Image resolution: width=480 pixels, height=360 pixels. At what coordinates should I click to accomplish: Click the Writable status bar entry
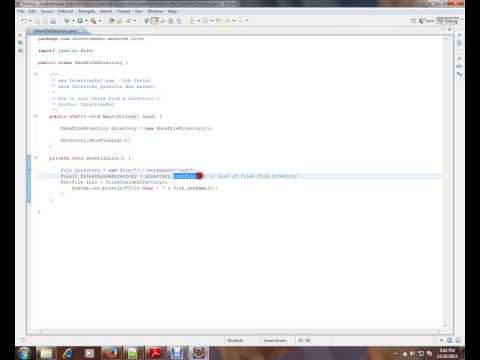[x=235, y=340]
